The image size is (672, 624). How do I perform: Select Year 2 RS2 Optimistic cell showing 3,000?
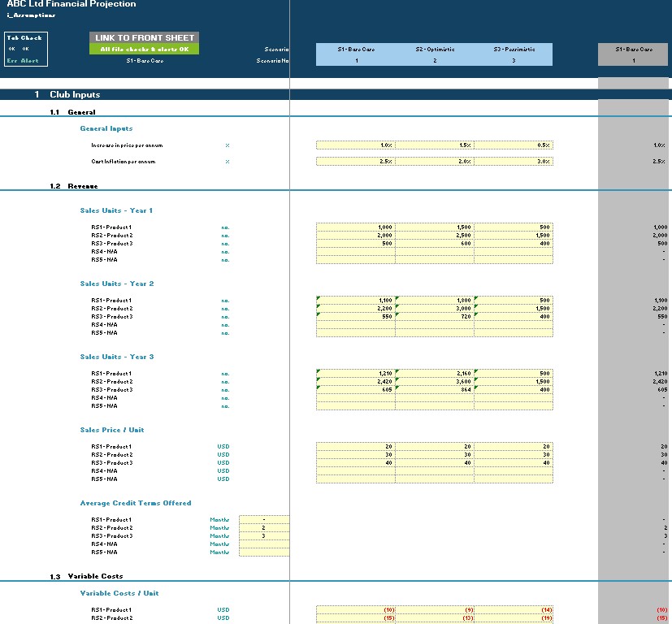click(x=434, y=309)
